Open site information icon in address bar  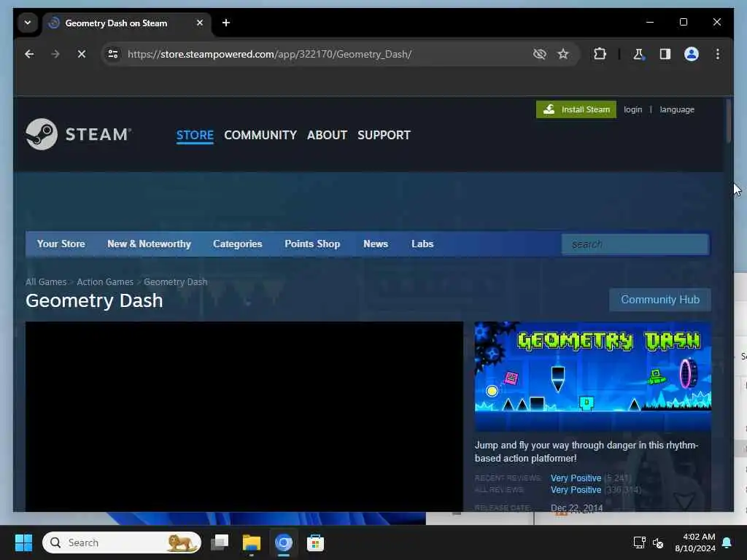[x=113, y=54]
